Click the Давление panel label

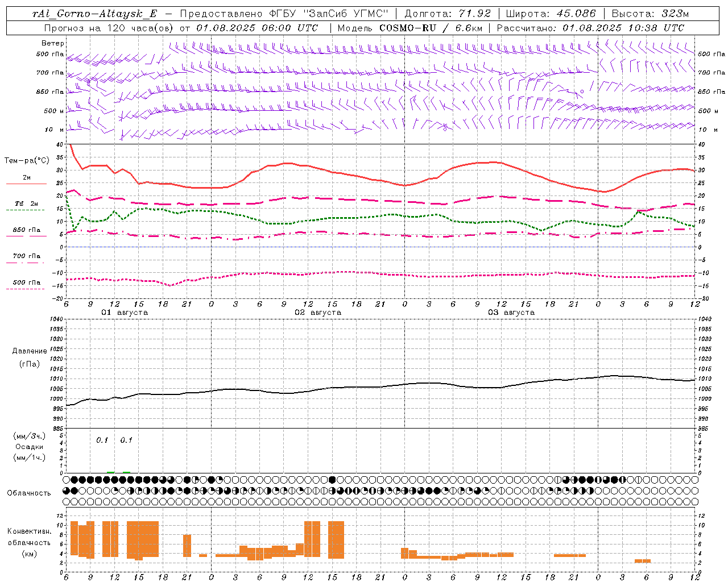pyautogui.click(x=30, y=351)
